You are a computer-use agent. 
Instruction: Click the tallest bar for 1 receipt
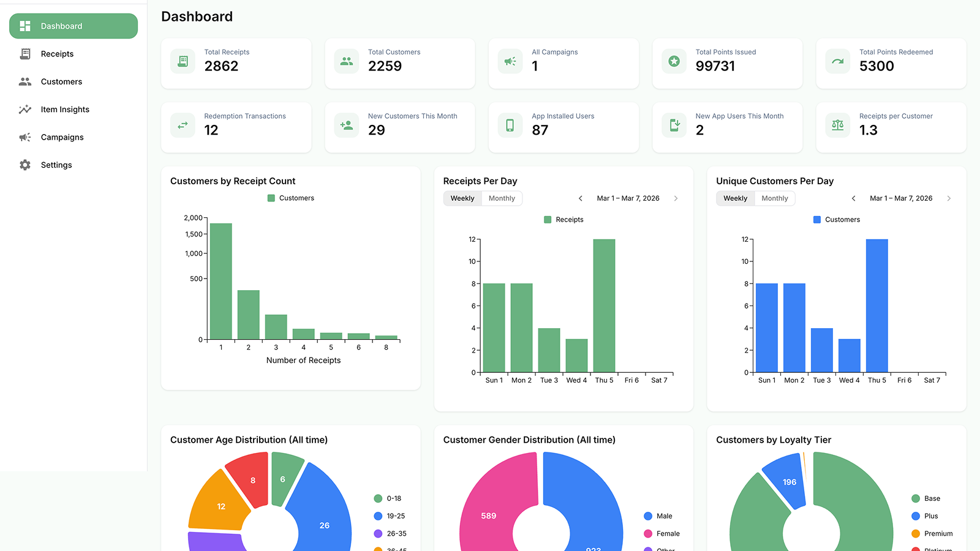click(x=221, y=282)
